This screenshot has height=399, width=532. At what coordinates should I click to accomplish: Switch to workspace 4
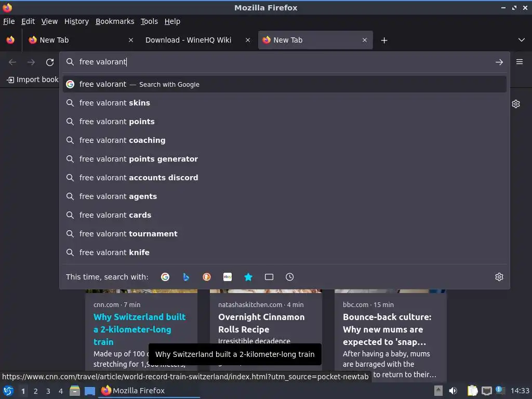[61, 391]
